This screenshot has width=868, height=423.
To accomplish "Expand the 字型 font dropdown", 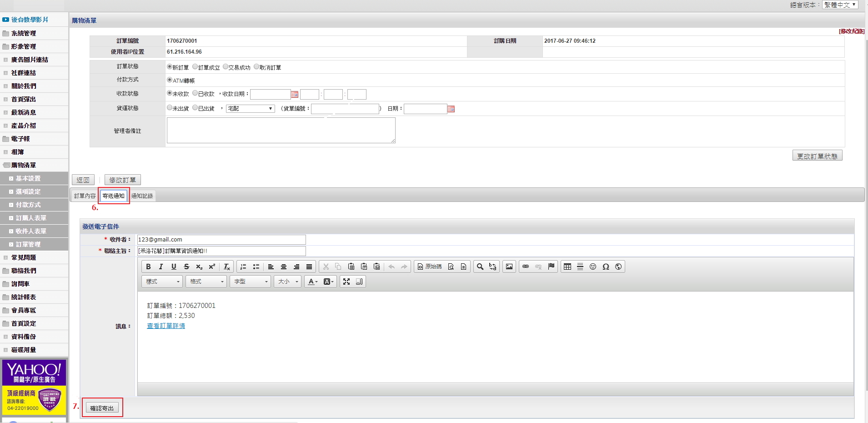I will point(251,282).
